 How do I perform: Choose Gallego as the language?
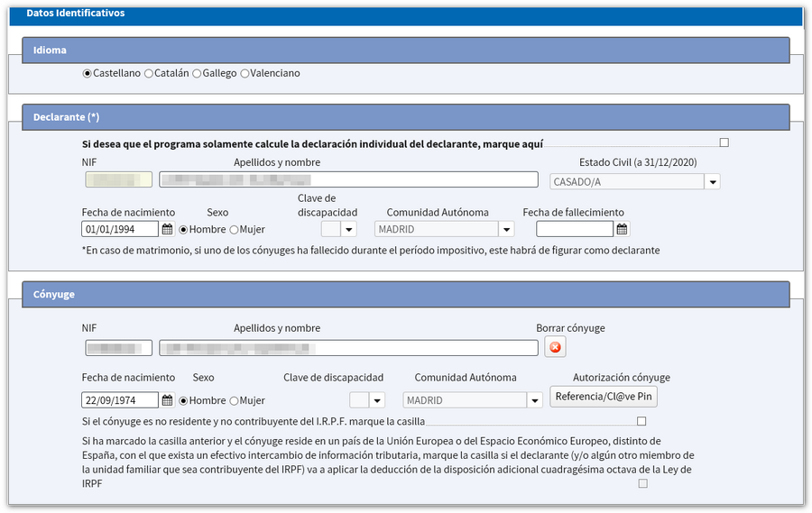pos(197,73)
